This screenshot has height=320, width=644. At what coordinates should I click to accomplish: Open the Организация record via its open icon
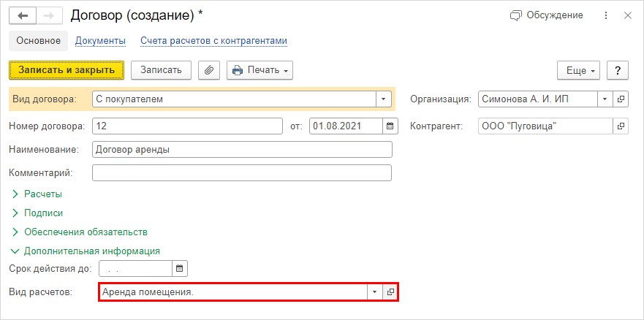point(621,99)
